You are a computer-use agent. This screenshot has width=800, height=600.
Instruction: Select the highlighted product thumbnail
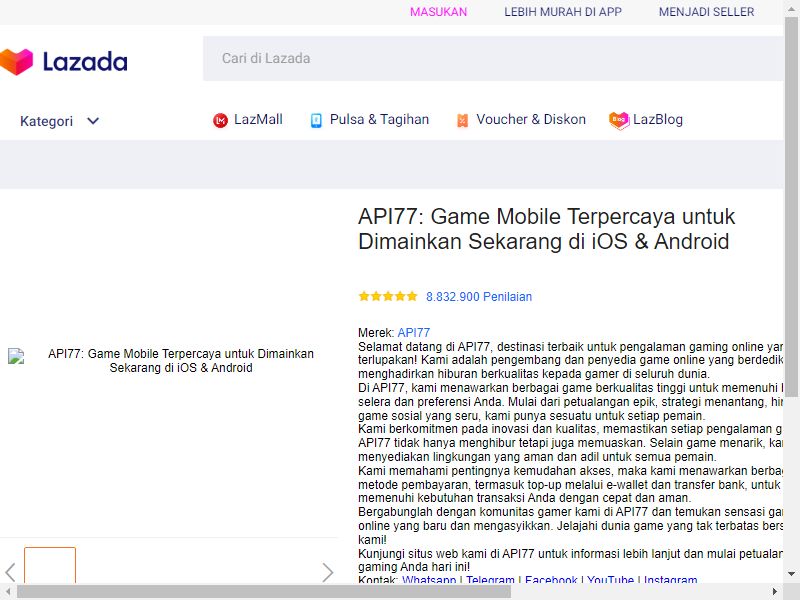(x=50, y=565)
